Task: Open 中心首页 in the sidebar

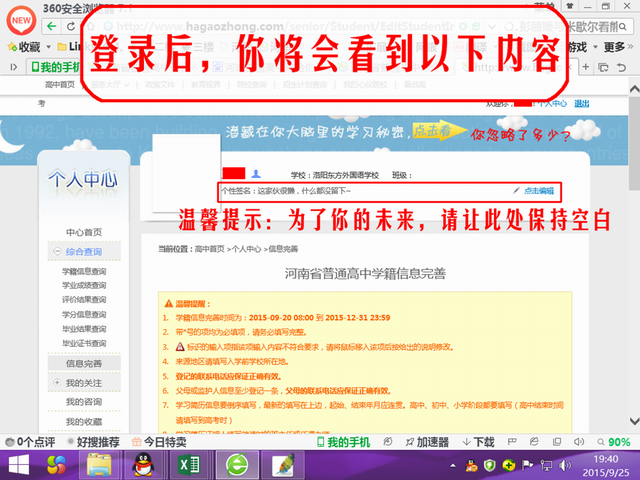Action: click(x=84, y=232)
